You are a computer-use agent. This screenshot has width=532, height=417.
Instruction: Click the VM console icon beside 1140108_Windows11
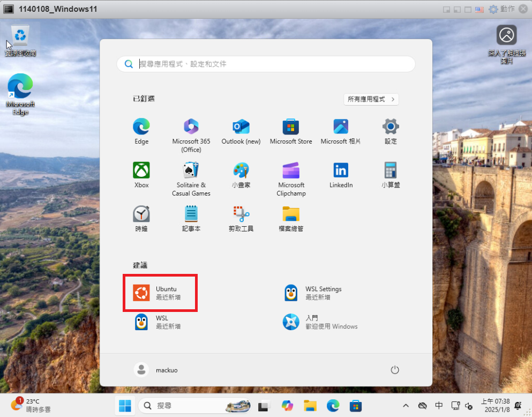coord(9,9)
